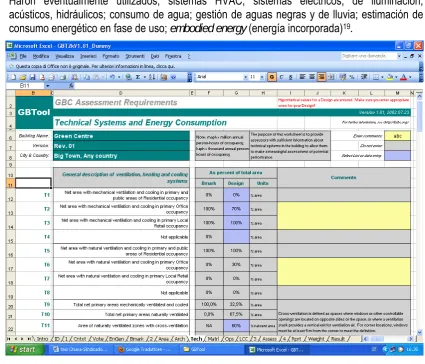Click the non-genuine Office notification link
425x364 pixels.
pyautogui.click(x=95, y=66)
